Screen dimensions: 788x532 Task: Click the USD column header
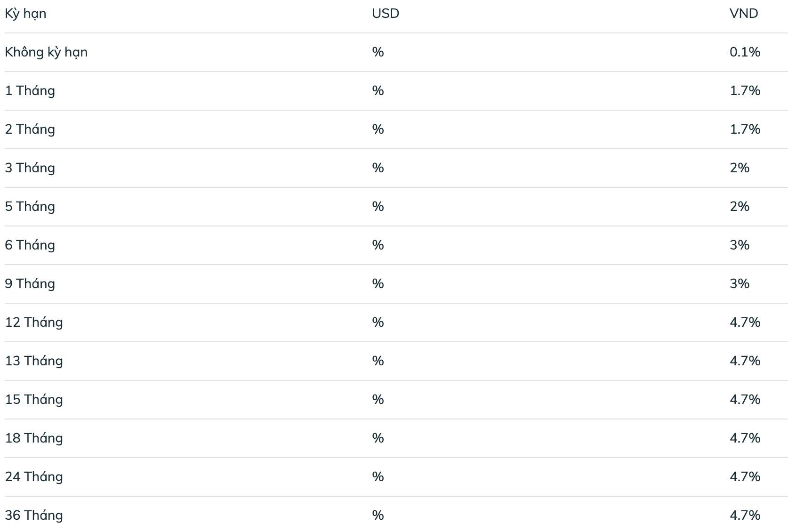point(386,14)
